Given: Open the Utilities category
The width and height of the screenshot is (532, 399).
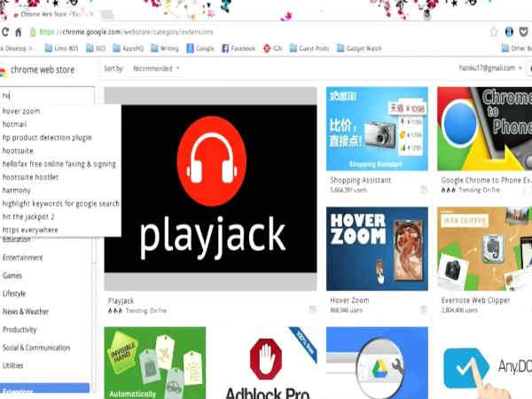Looking at the screenshot, I should (x=13, y=365).
